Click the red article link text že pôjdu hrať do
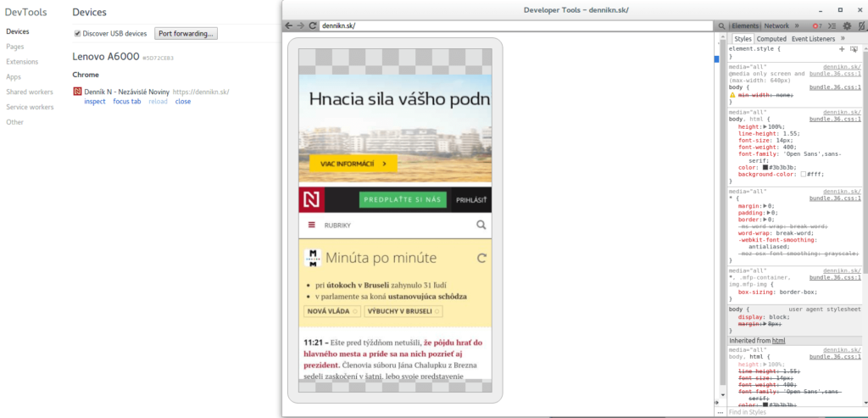 pyautogui.click(x=453, y=343)
